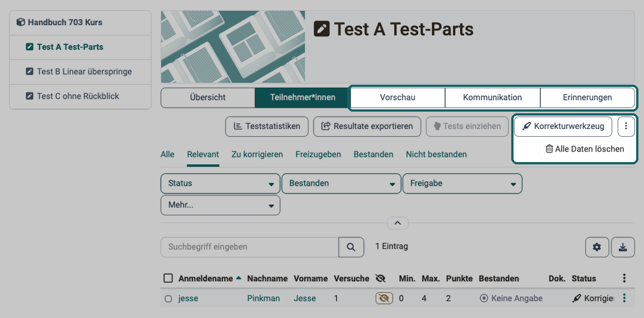Open the Korrekturwerkzeug correction tool
Screen dimensions: 644x318
[x=563, y=126]
